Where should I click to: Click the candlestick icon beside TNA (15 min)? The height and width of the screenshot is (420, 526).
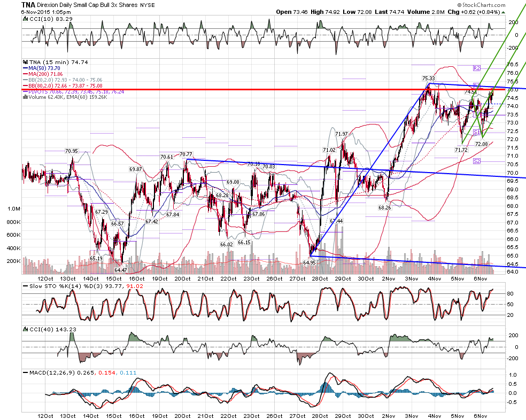coord(26,62)
